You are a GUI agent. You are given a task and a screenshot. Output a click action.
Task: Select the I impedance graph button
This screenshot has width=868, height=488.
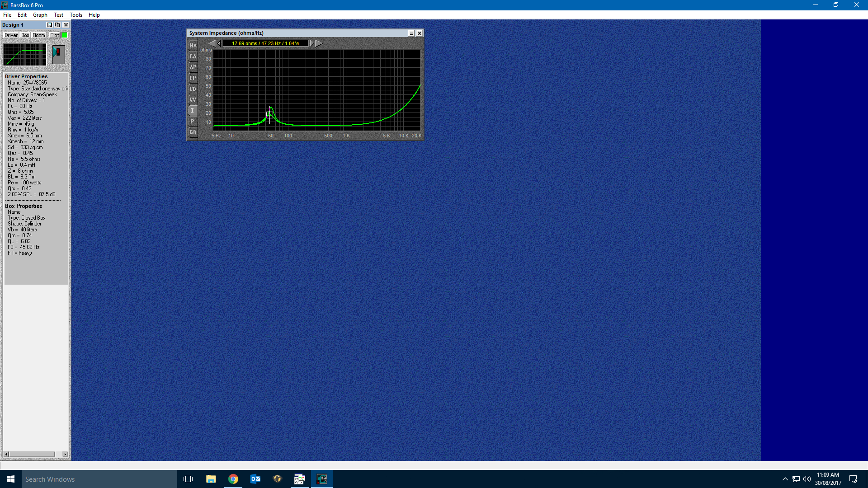193,111
